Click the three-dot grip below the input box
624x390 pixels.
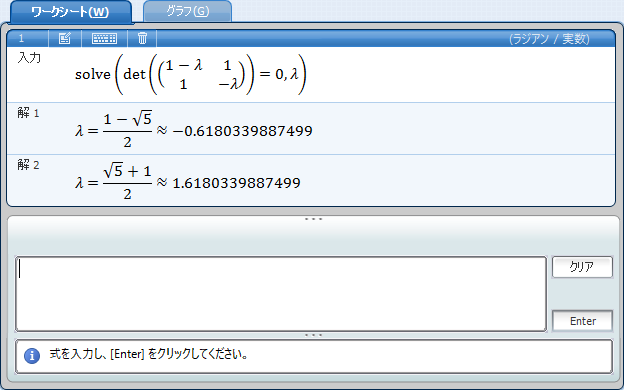(x=313, y=335)
